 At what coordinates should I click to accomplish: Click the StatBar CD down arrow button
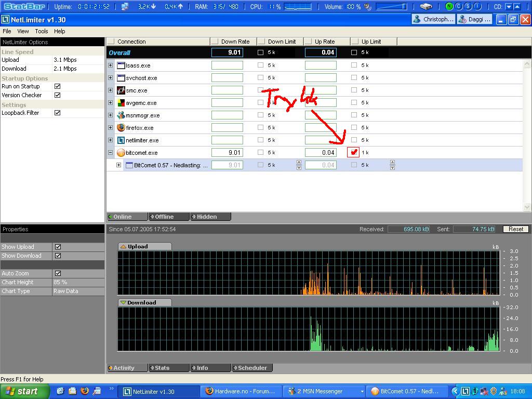click(509, 6)
